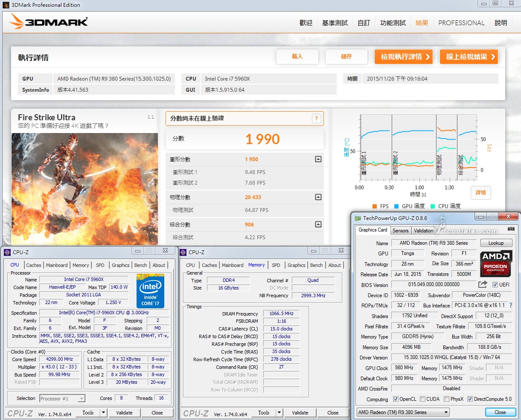Click the Bus Interface question mark in GPU-Z
Image resolution: width=521 pixels, height=420 pixels.
[x=511, y=305]
